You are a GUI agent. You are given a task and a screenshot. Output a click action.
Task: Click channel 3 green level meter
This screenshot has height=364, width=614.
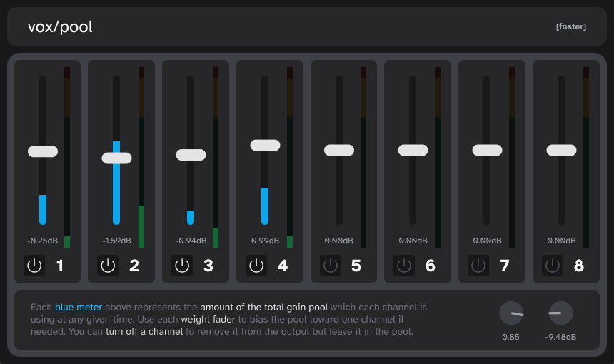click(216, 157)
